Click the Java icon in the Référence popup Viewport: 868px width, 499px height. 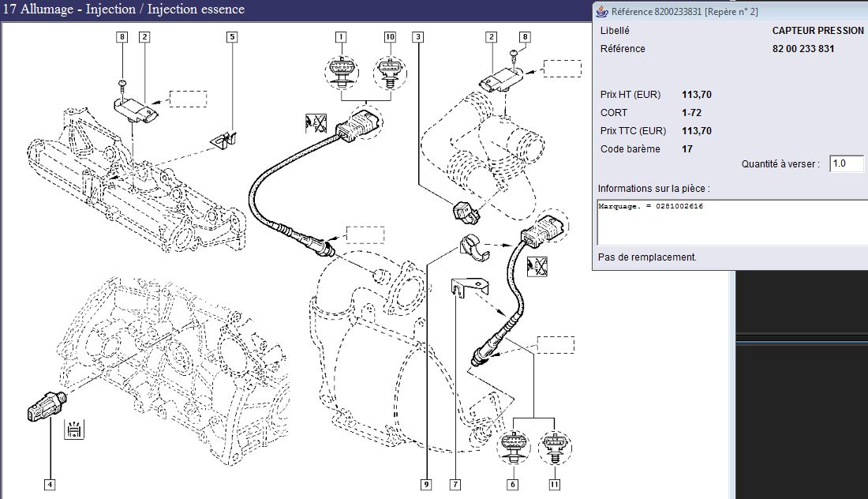pyautogui.click(x=602, y=11)
